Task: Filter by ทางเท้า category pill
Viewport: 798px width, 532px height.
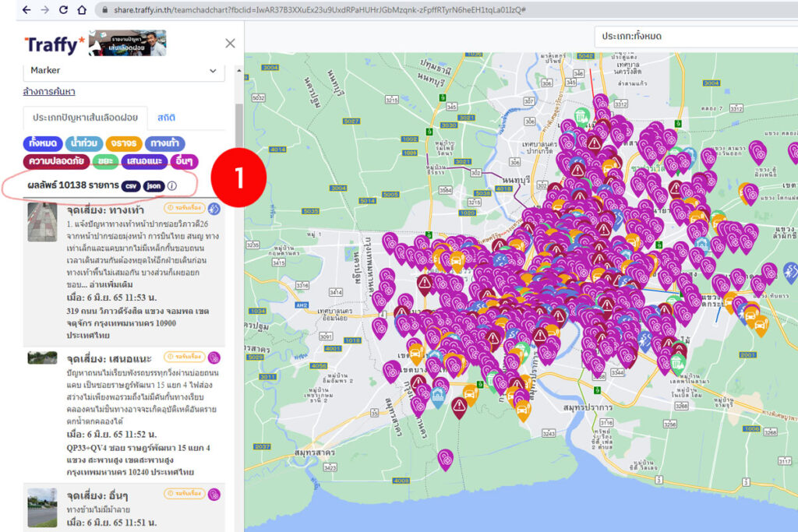Action: pos(165,143)
